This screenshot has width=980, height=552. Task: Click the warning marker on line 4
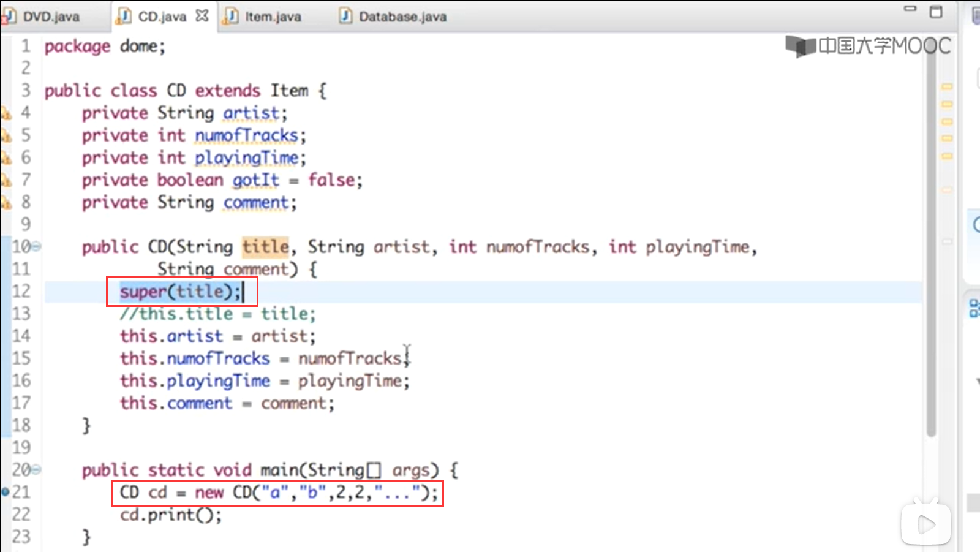point(6,113)
